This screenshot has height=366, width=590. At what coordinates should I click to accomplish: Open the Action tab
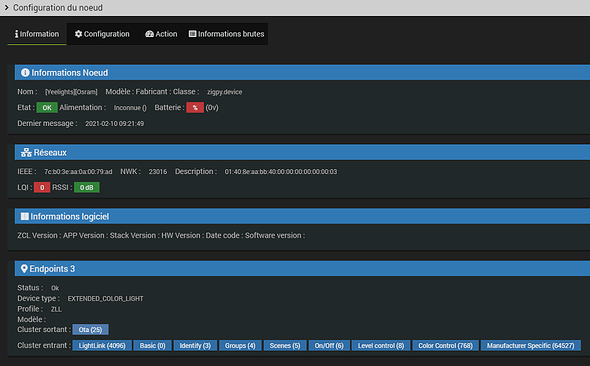pos(161,34)
